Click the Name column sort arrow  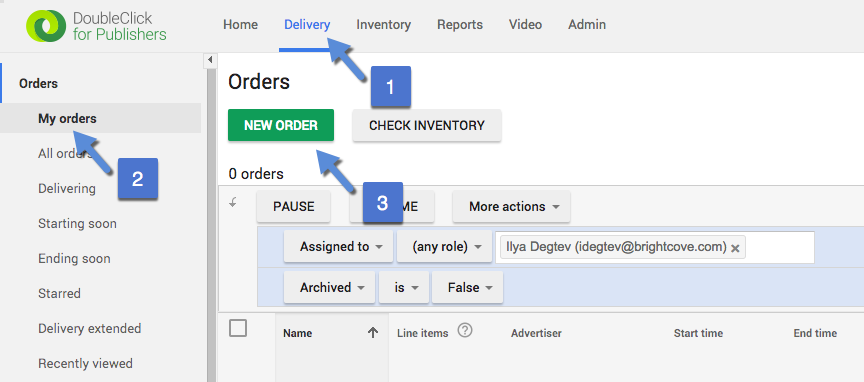[373, 332]
